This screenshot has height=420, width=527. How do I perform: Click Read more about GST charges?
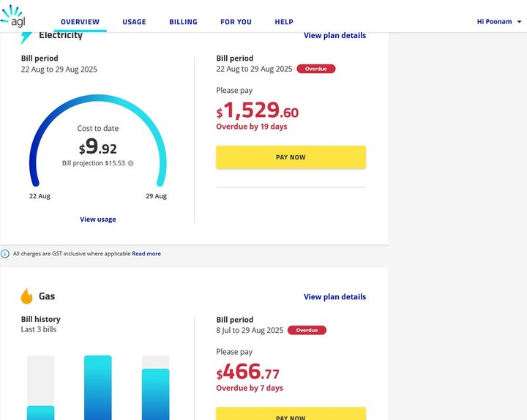tap(146, 254)
